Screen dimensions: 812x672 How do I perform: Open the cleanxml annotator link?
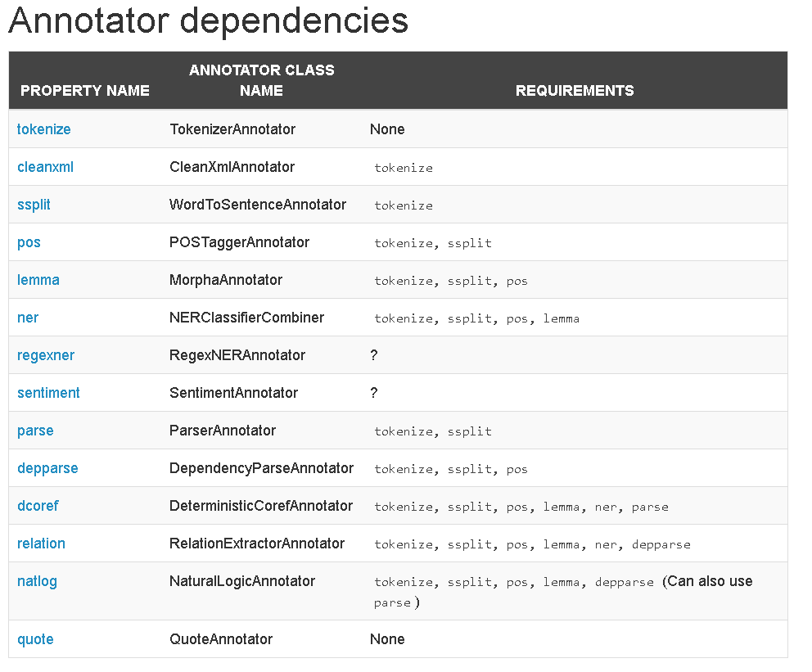click(46, 167)
